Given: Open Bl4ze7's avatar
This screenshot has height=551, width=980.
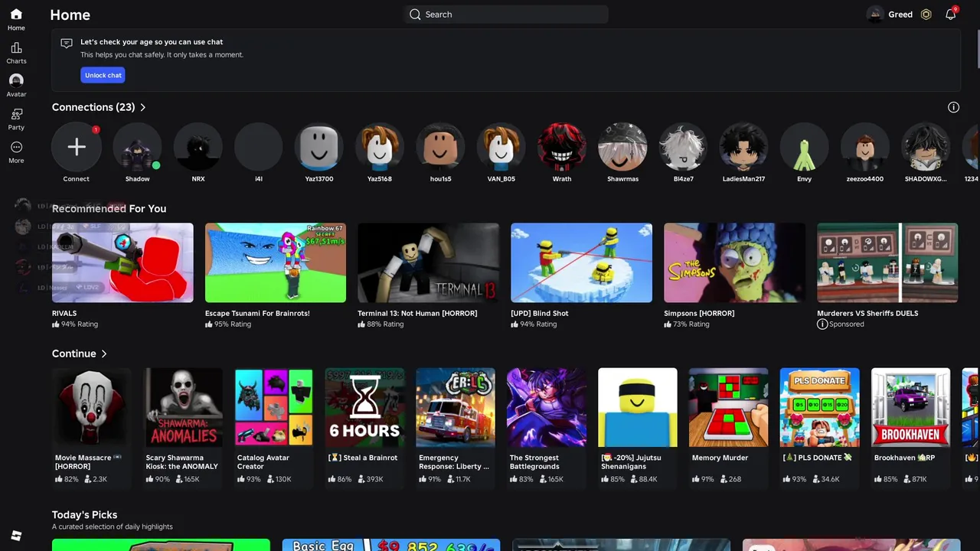Looking at the screenshot, I should (x=683, y=147).
